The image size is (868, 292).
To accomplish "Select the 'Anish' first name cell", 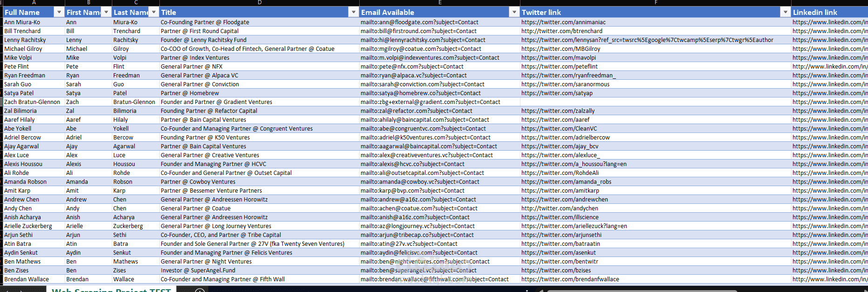I will pos(88,217).
